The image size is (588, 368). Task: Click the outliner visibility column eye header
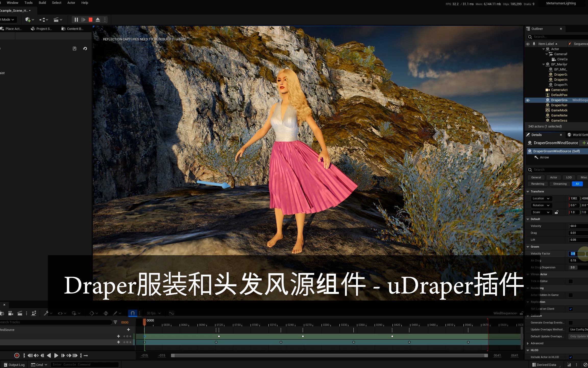click(x=528, y=44)
